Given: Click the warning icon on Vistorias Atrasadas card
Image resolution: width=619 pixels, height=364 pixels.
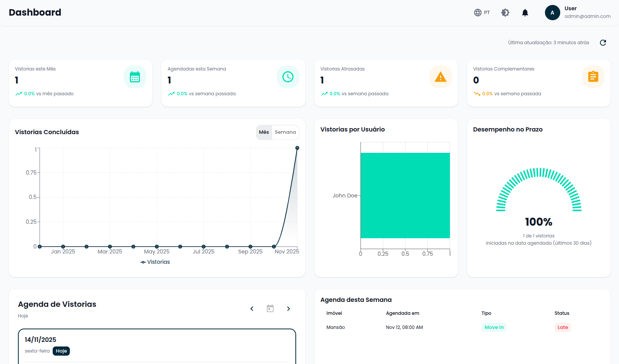Looking at the screenshot, I should tap(440, 77).
